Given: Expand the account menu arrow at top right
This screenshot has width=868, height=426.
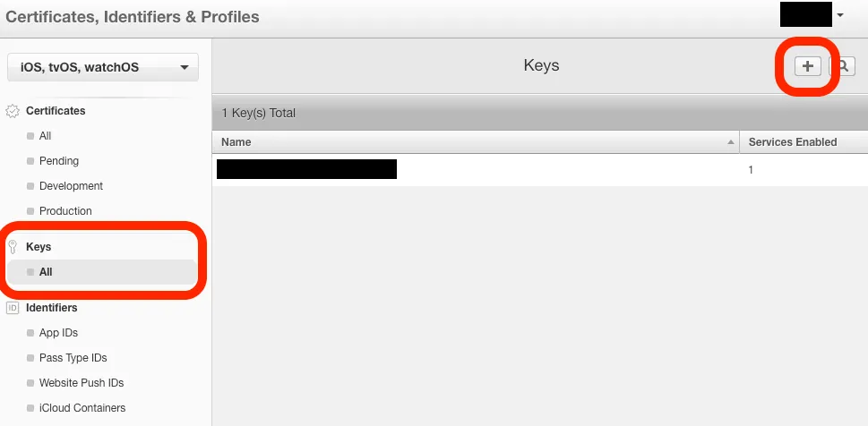Looking at the screenshot, I should 840,15.
